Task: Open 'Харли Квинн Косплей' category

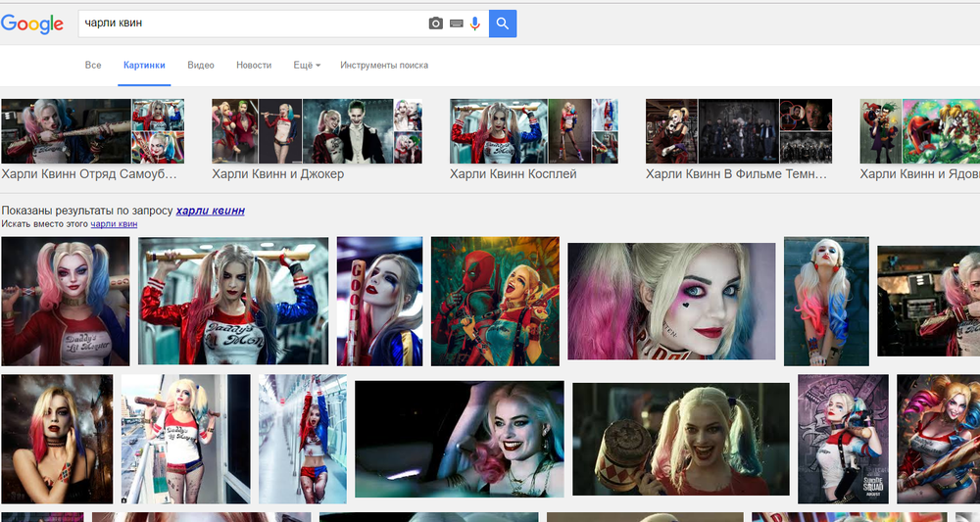Action: point(534,140)
